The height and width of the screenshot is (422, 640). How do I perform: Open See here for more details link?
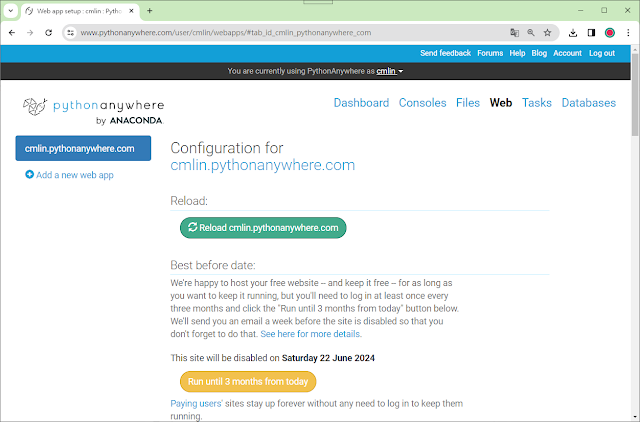click(x=310, y=334)
